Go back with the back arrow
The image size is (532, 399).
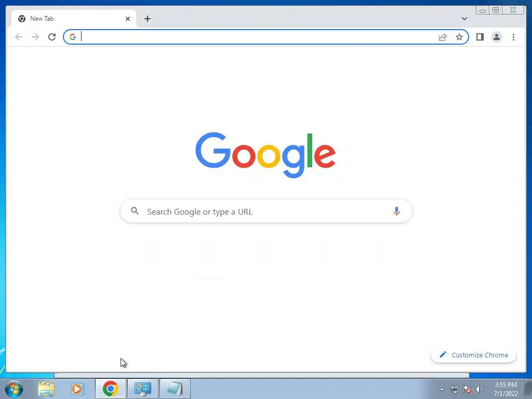tap(19, 37)
